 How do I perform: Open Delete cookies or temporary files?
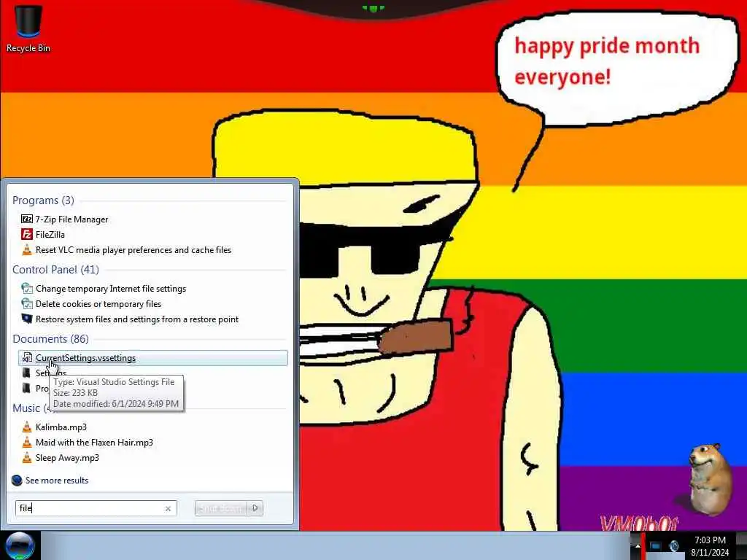click(98, 304)
